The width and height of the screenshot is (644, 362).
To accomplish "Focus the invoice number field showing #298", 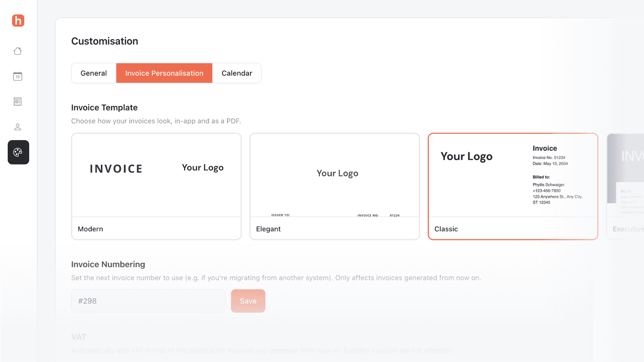I will (x=148, y=301).
